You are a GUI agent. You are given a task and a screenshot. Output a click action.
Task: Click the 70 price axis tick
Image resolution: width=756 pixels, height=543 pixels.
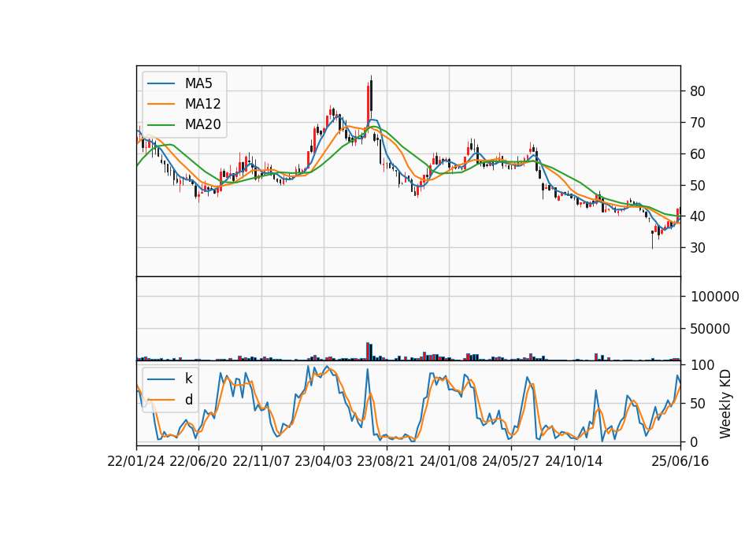[x=698, y=123]
